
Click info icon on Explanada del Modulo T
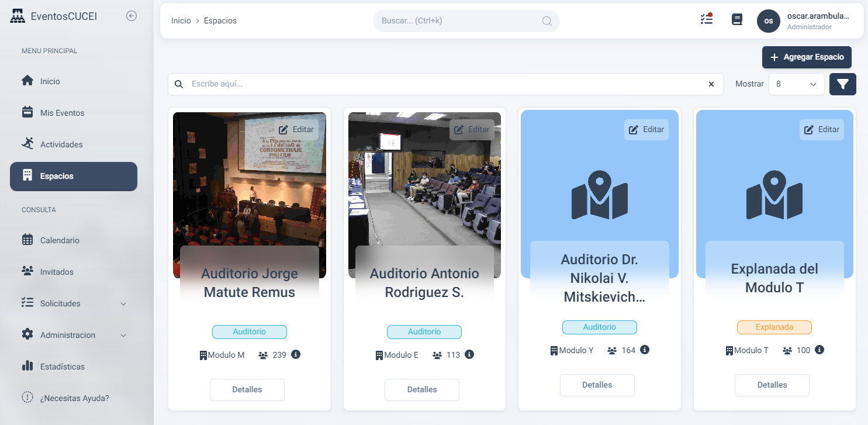[x=819, y=350]
